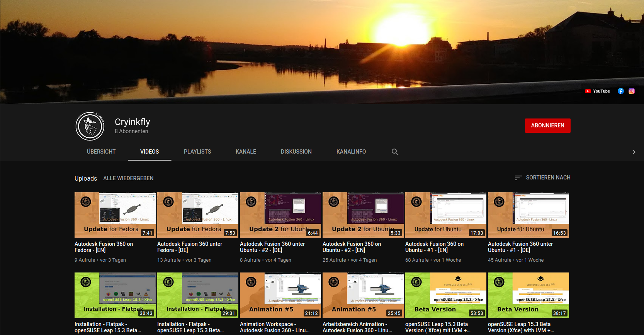Switch to the Übersicht tab

(101, 152)
